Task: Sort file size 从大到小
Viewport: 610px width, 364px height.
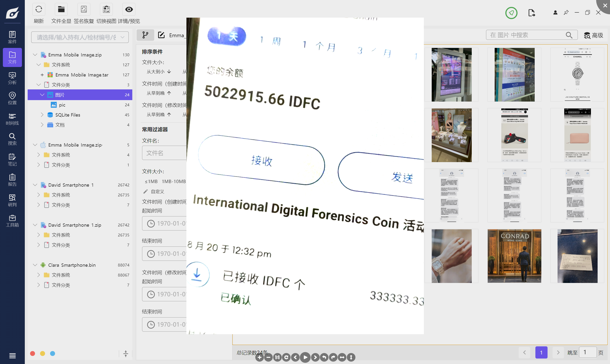Action: pos(159,72)
